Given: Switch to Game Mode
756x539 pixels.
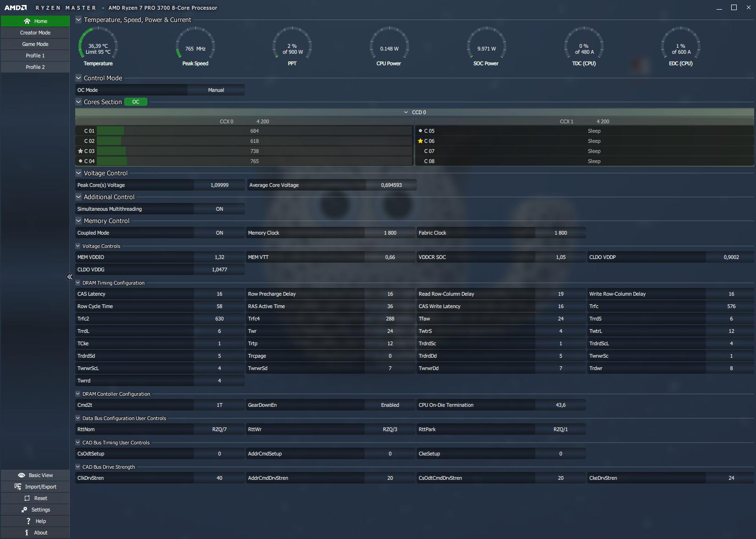Looking at the screenshot, I should click(35, 44).
